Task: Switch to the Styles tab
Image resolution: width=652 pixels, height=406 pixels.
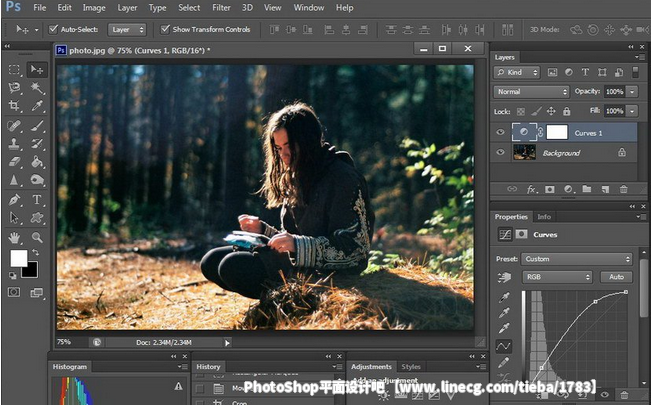Action: 411,366
